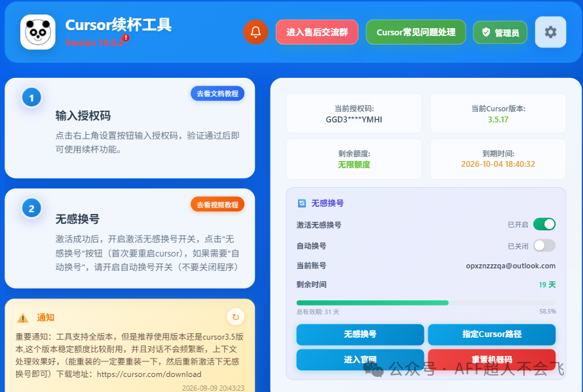
Task: Click the Cursor version value 3.5.17
Action: coord(498,120)
